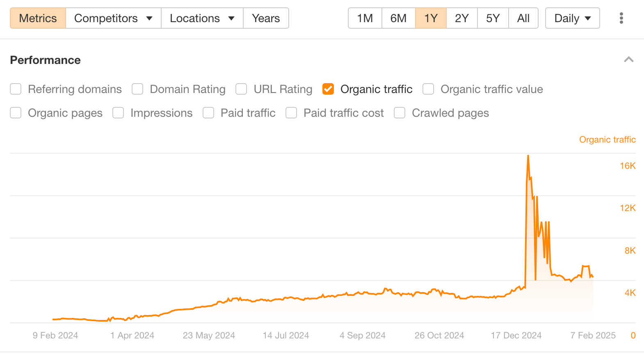Enable the Impressions checkbox

click(x=118, y=113)
